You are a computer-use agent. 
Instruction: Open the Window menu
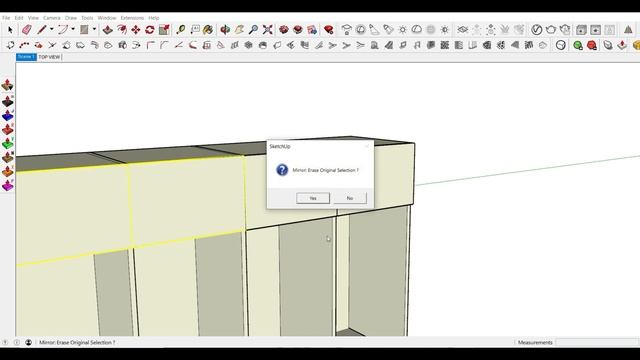click(107, 18)
